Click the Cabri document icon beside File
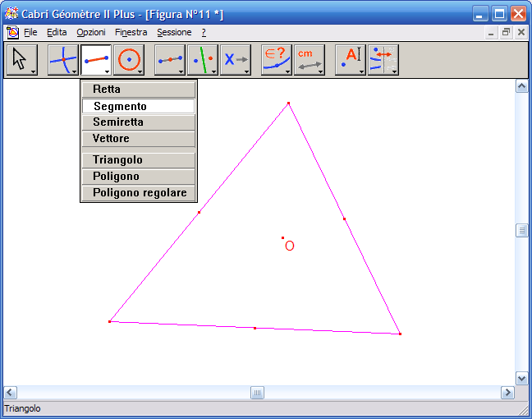Image resolution: width=532 pixels, height=419 pixels. coord(12,33)
